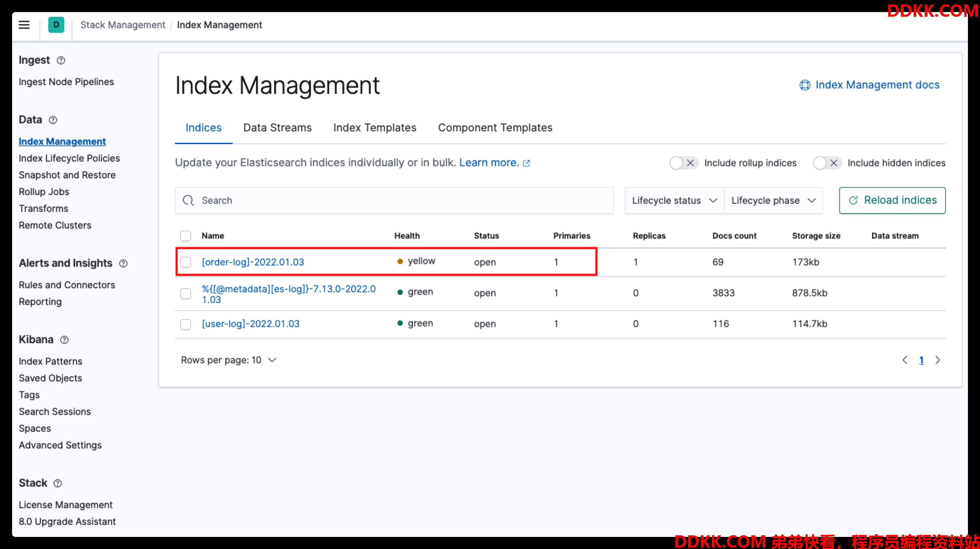Sort by the Docs count column header
Viewport: 980px width, 549px height.
(735, 236)
